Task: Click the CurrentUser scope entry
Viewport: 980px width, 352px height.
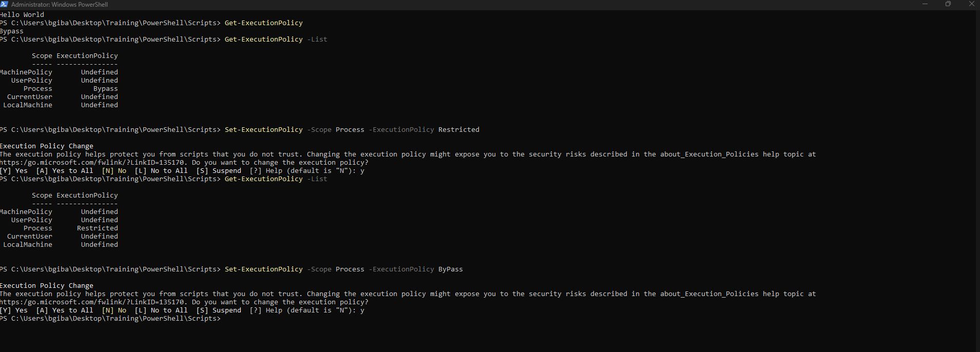Action: [x=29, y=96]
